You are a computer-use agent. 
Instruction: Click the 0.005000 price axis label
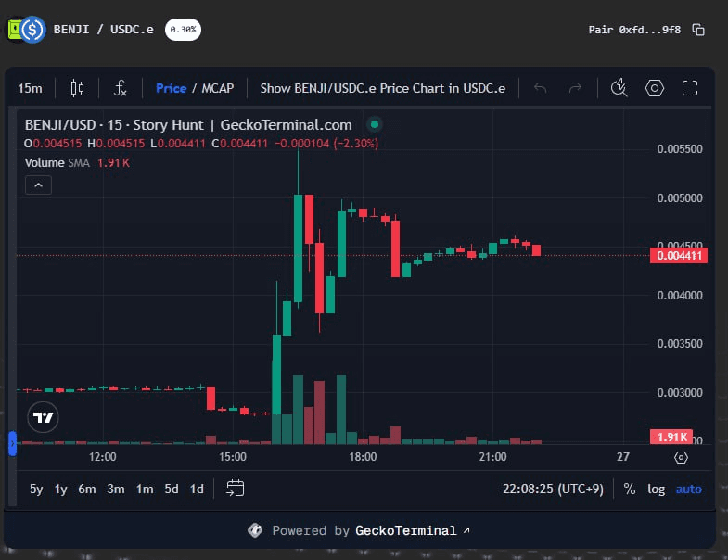[680, 198]
